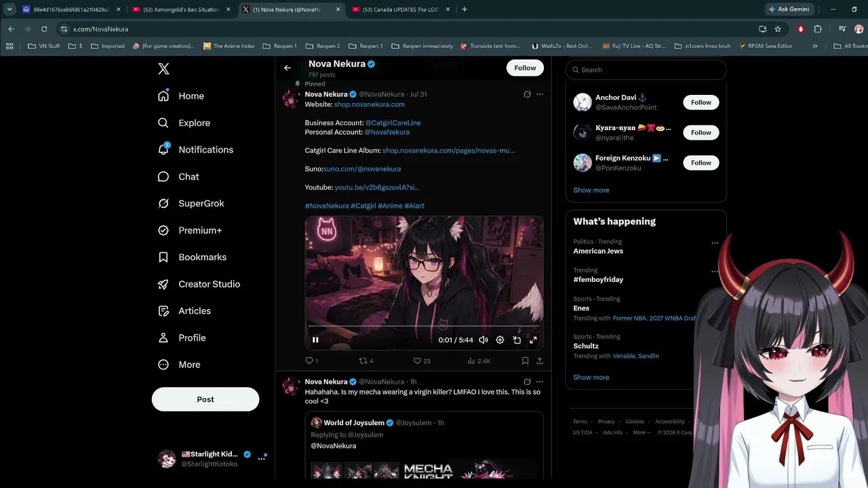View site information icon in address bar

pos(64,29)
